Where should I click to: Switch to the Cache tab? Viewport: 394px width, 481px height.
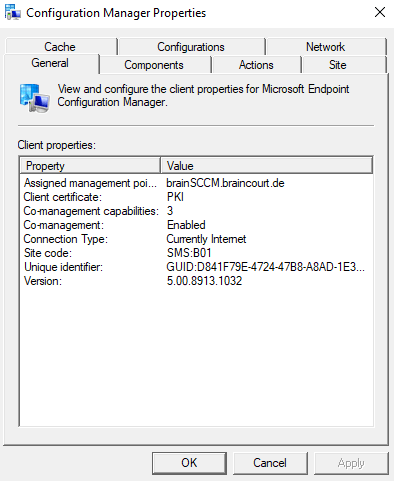pyautogui.click(x=60, y=47)
